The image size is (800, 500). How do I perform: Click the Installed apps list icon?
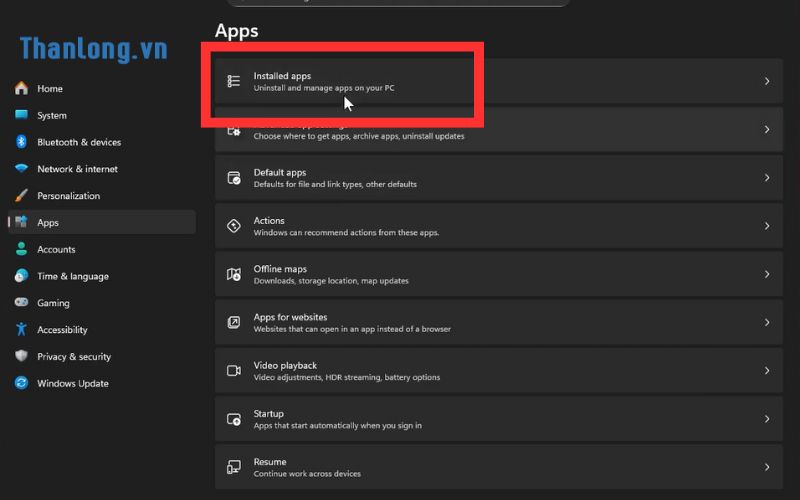click(234, 81)
